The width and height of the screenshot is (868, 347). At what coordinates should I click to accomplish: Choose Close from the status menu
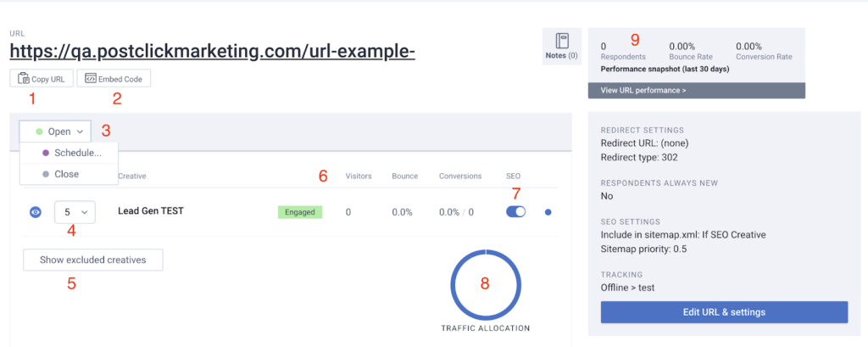(x=66, y=174)
